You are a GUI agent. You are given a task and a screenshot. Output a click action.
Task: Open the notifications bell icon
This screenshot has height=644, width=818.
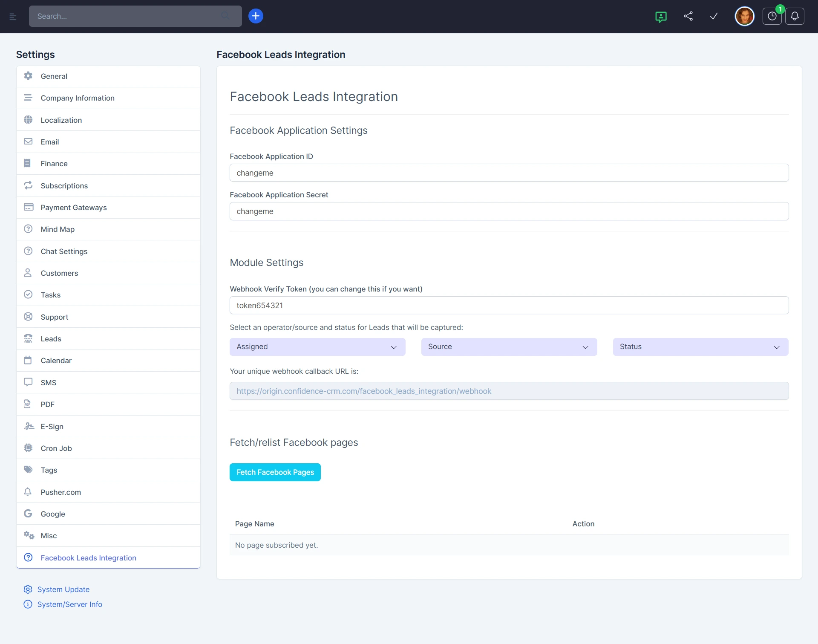795,16
